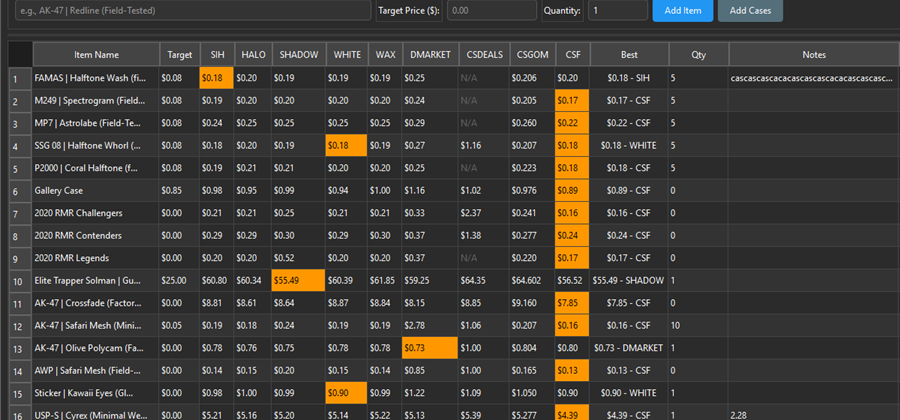Click the $64.602 CSGOM cell
Viewport: 900px width, 420px height.
click(x=532, y=281)
